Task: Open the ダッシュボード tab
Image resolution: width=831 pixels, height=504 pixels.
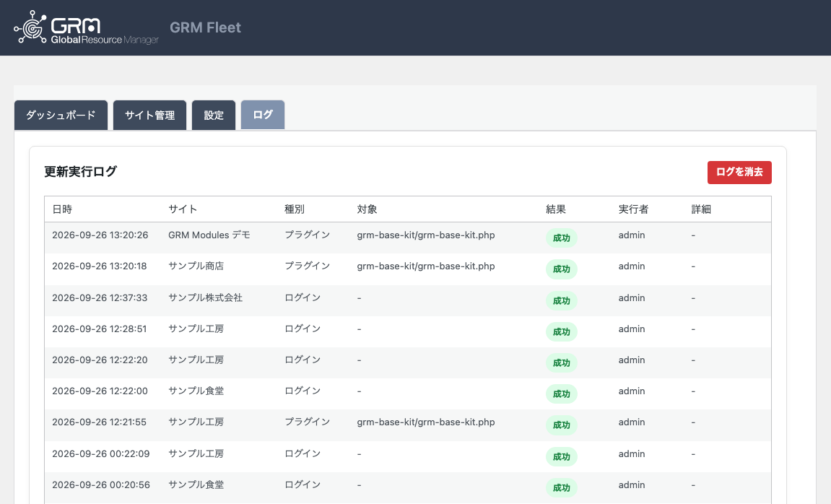Action: click(61, 115)
